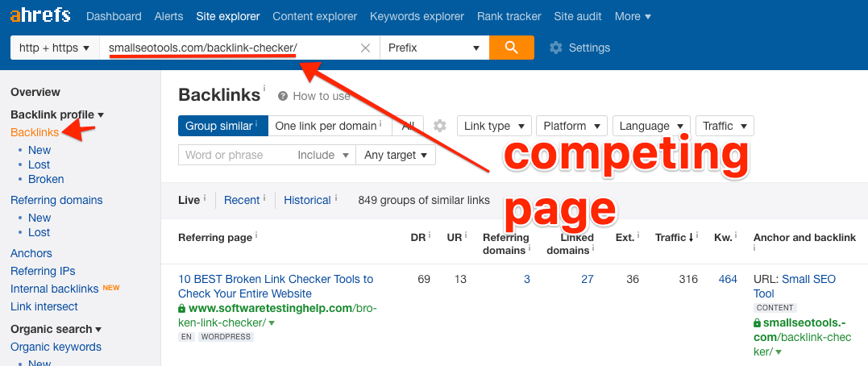Image resolution: width=868 pixels, height=366 pixels.
Task: Click referring domains value 3
Action: (527, 279)
